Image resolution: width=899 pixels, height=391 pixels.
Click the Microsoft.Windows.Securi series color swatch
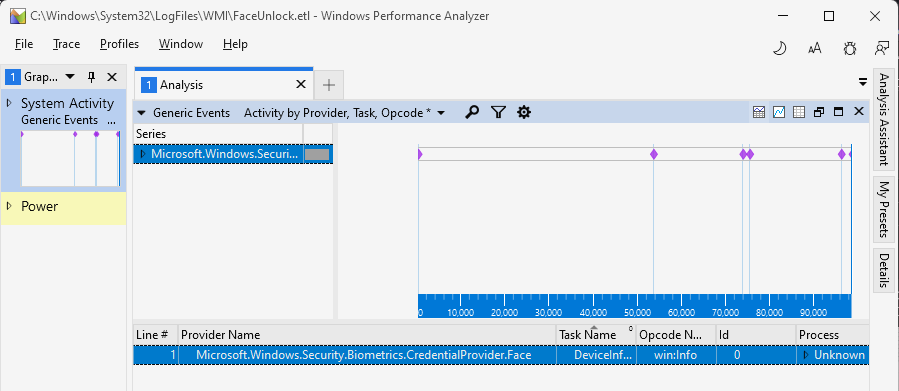(317, 154)
